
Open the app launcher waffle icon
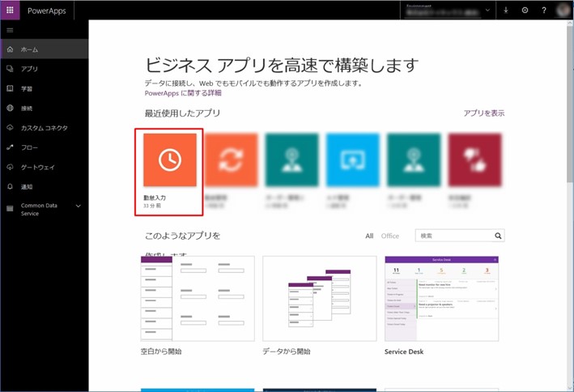coord(10,11)
